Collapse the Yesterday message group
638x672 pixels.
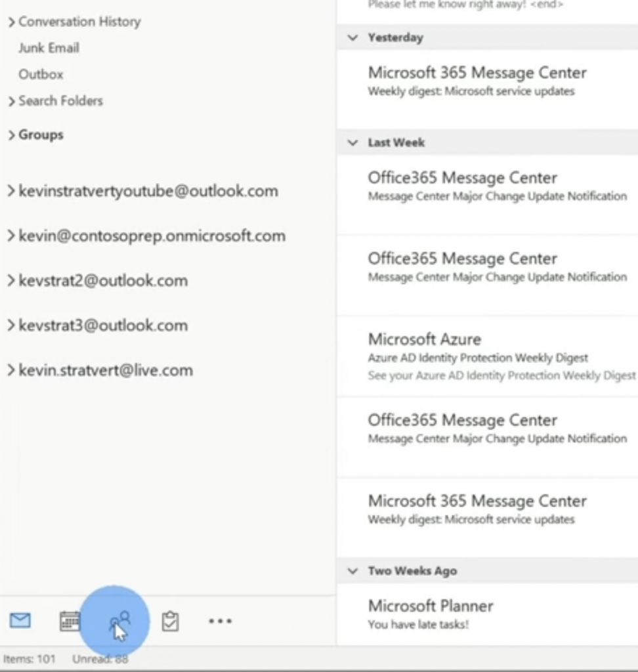pos(352,37)
